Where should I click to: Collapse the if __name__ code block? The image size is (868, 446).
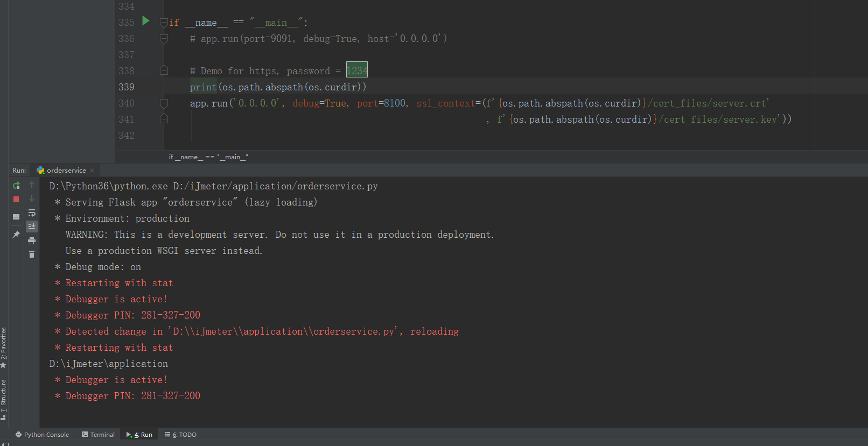click(x=164, y=23)
